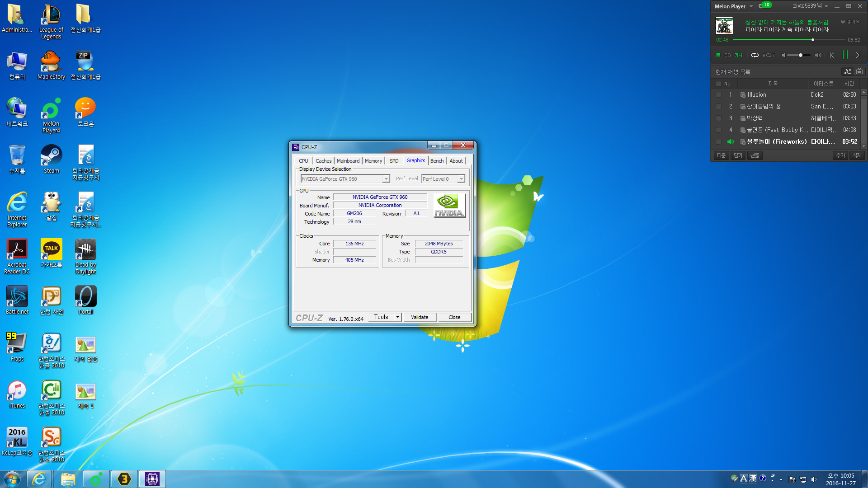Open the Display Device Selection dropdown
Viewport: 868px width, 488px height.
point(386,179)
